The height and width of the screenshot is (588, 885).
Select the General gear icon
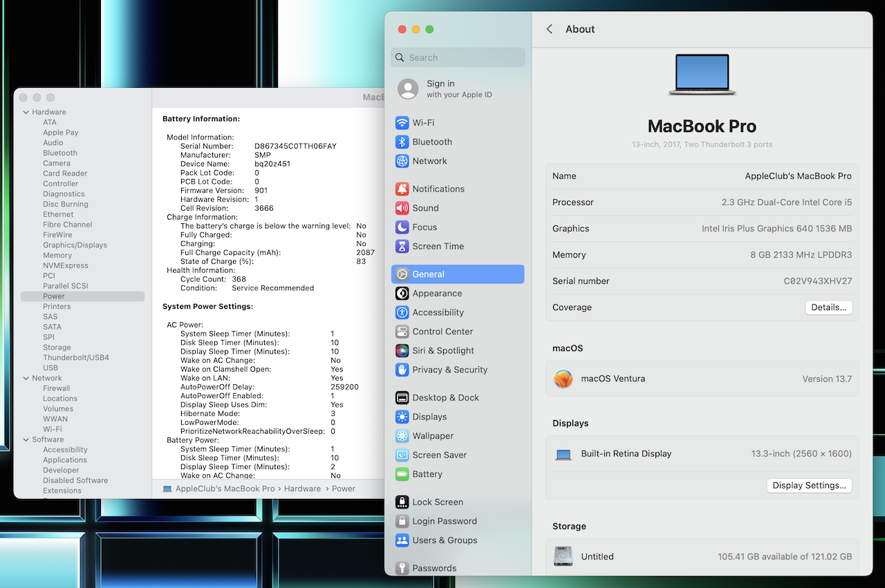(402, 274)
